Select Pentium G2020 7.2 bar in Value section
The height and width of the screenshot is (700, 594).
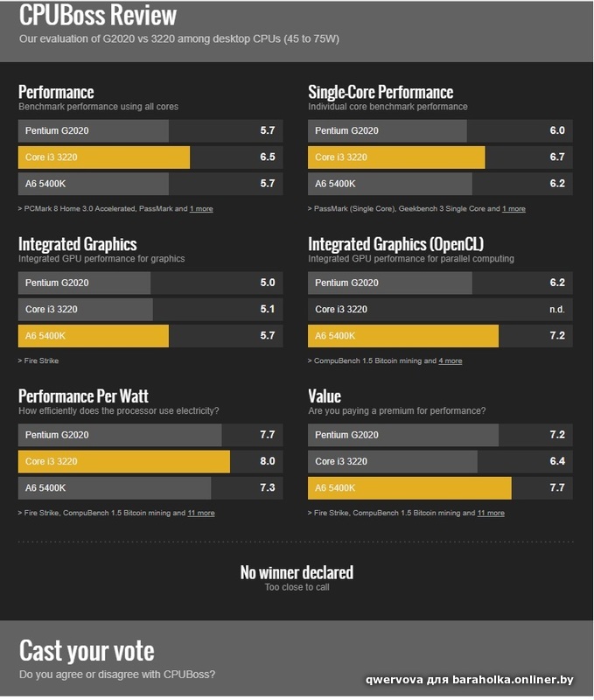(440, 435)
